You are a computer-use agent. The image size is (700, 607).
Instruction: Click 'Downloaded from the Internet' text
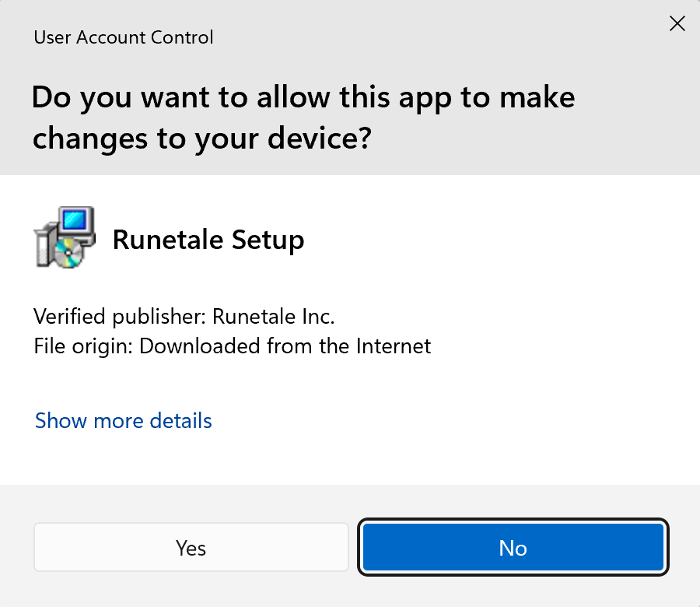[285, 346]
